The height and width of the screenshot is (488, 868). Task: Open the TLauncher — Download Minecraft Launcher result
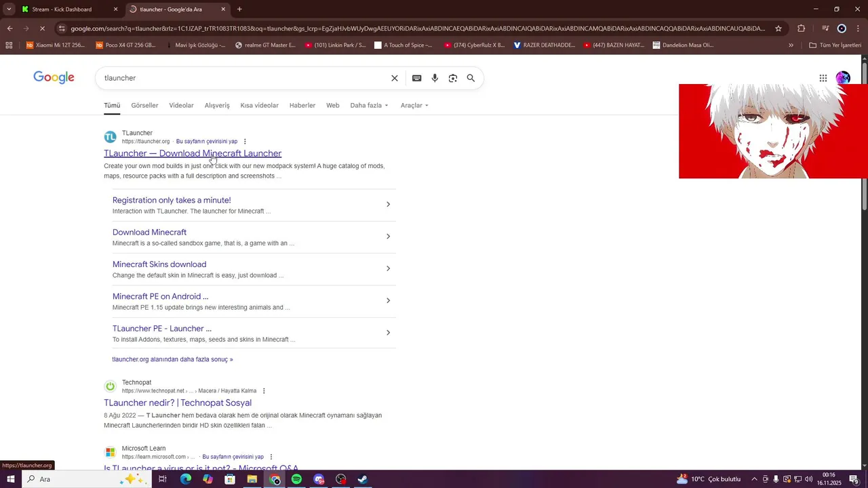click(193, 153)
